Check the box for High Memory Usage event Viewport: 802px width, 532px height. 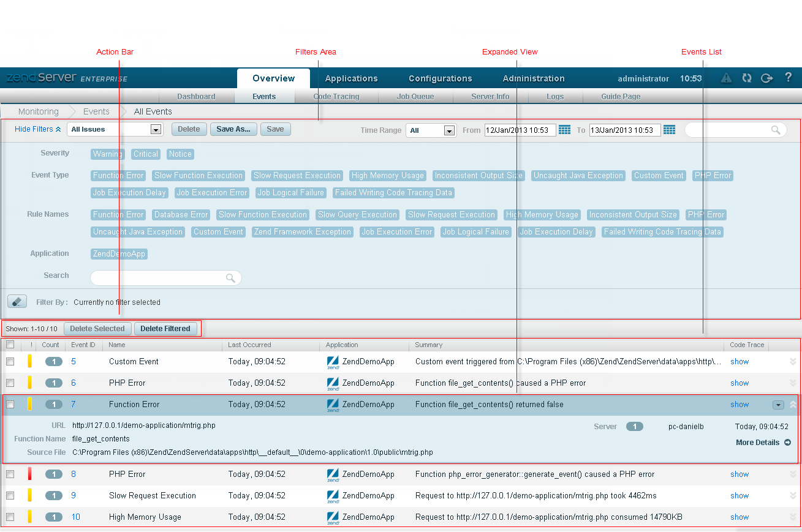point(10,517)
